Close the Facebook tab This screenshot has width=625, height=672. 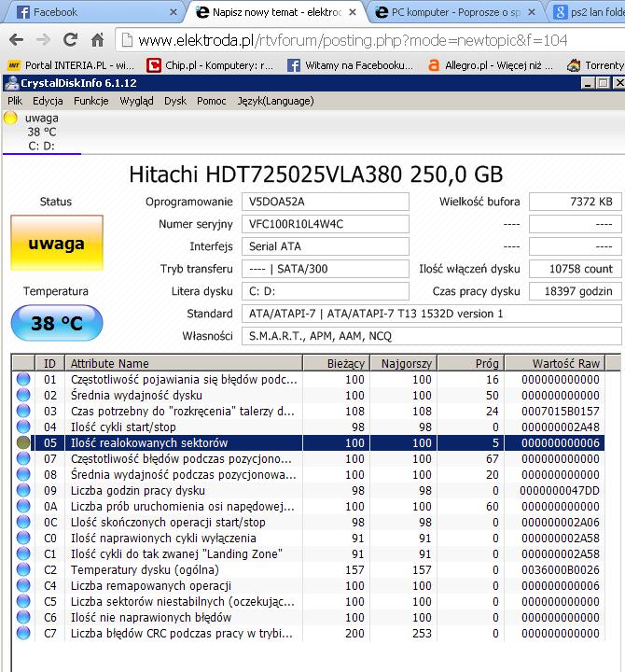pyautogui.click(x=174, y=12)
